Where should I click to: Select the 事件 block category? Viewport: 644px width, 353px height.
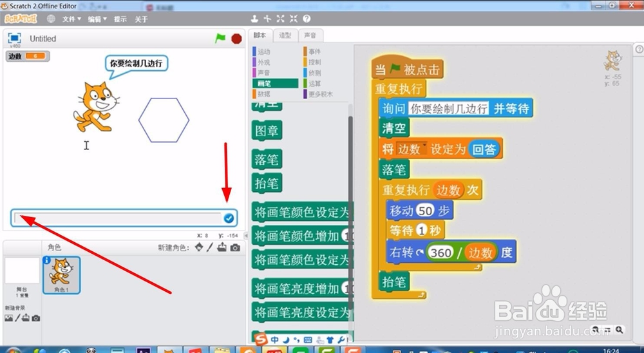click(x=325, y=52)
